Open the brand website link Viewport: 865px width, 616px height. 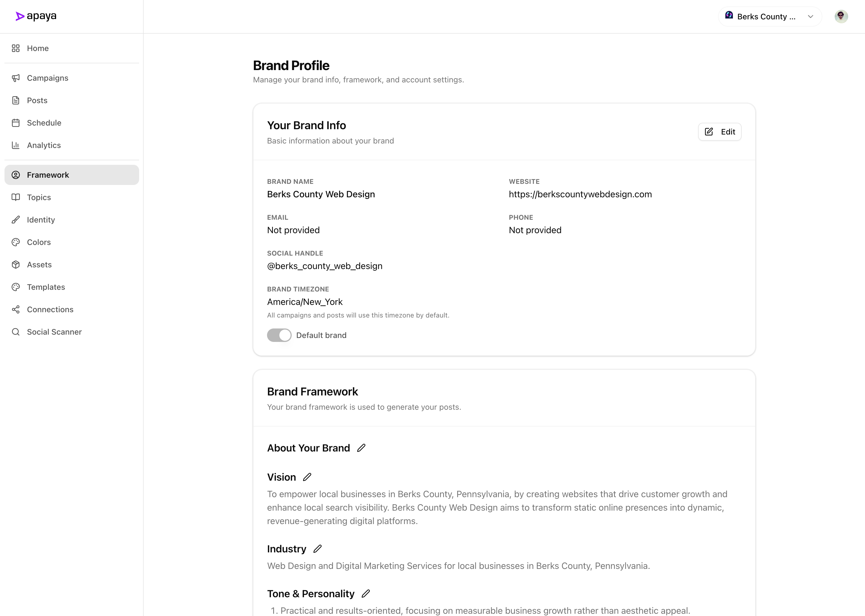coord(580,194)
